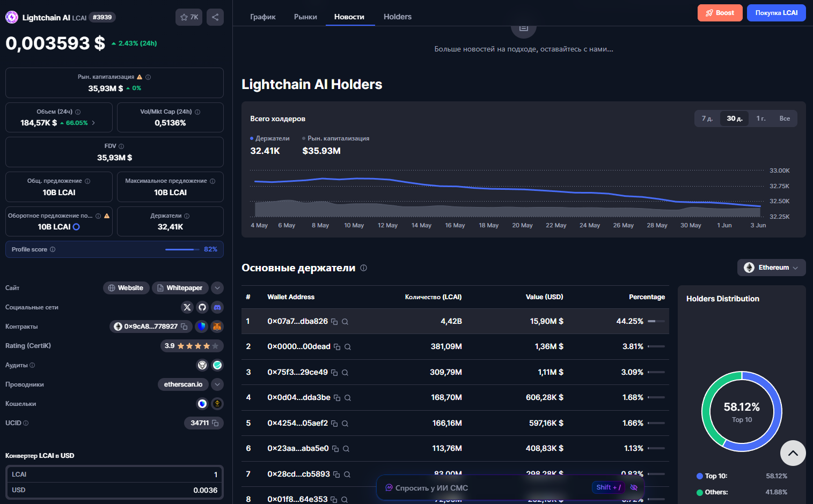
Task: Hide AI assistant bar eye icon
Action: coord(634,487)
